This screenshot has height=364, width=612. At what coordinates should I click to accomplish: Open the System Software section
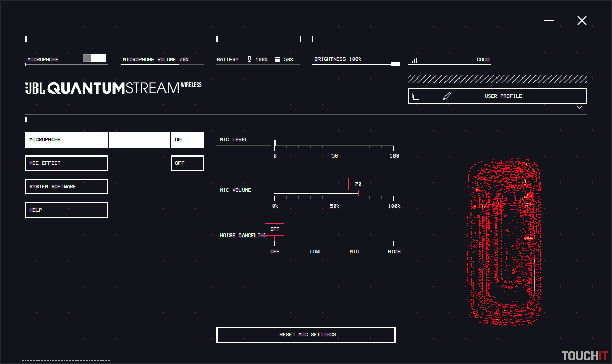point(67,187)
